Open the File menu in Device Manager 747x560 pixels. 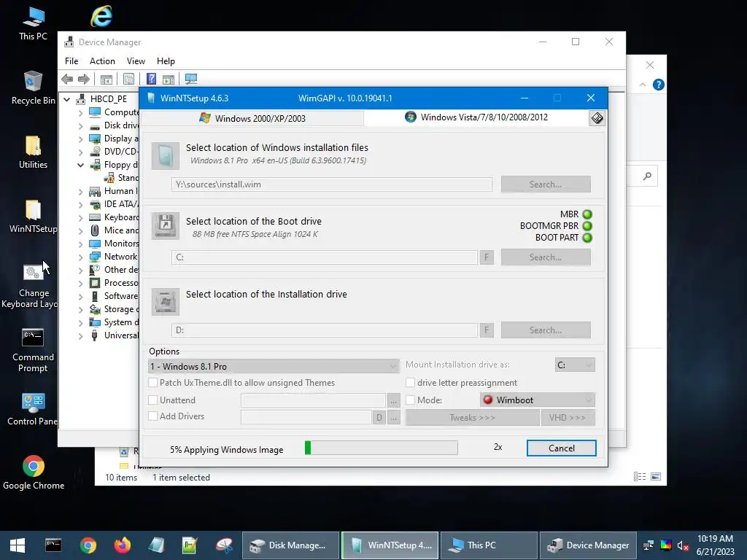[71, 61]
